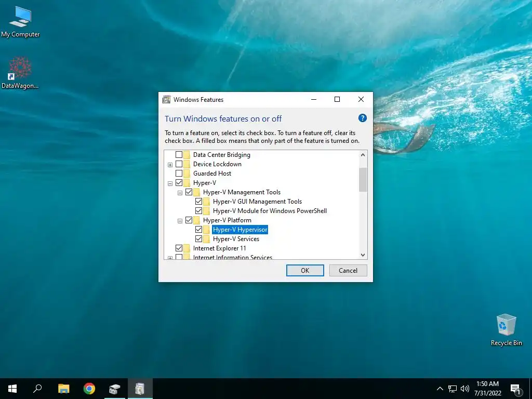Image resolution: width=532 pixels, height=399 pixels.
Task: Open the DataWagon desktop shortcut
Action: click(x=20, y=73)
